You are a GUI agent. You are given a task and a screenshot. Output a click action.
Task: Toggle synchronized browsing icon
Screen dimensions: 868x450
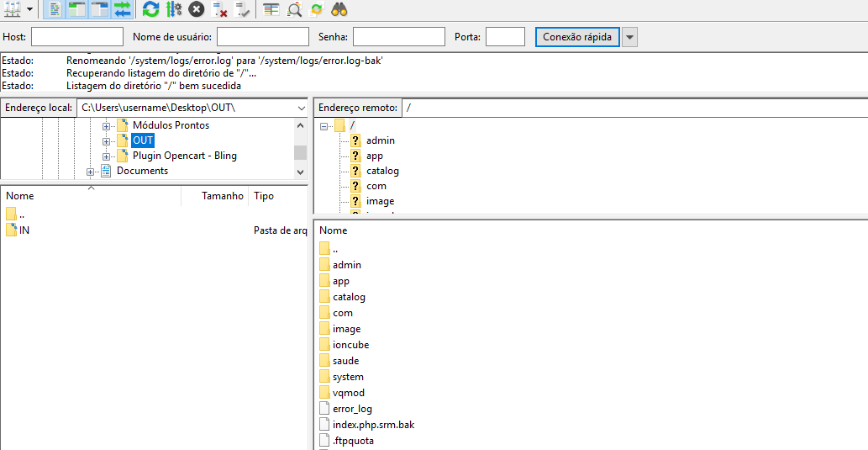(x=317, y=9)
